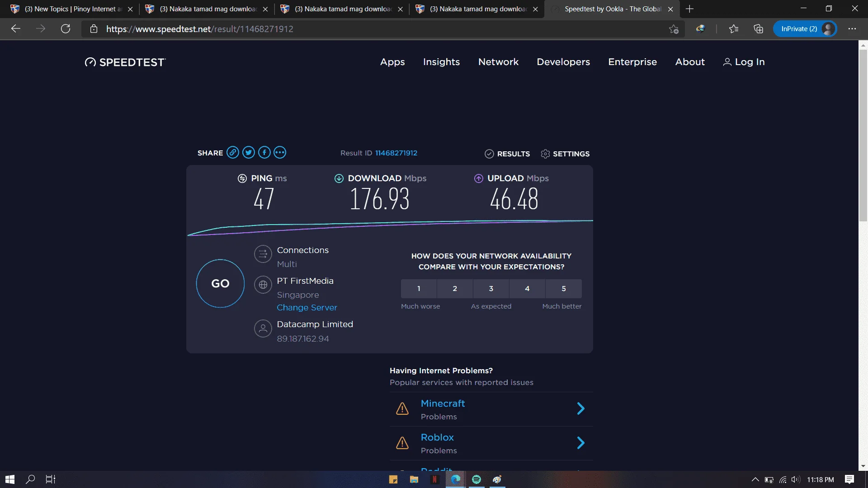868x488 pixels.
Task: Click the Connections mode icon
Action: click(x=263, y=254)
